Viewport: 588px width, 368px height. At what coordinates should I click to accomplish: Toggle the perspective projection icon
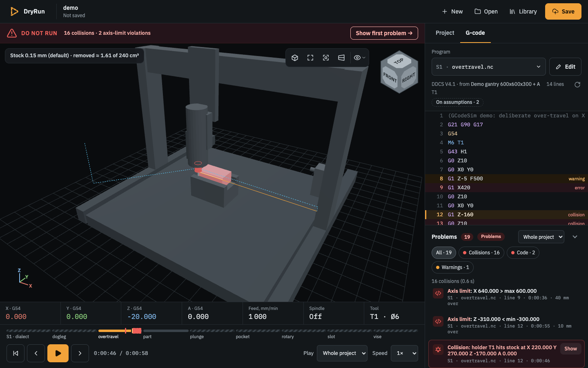point(341,58)
